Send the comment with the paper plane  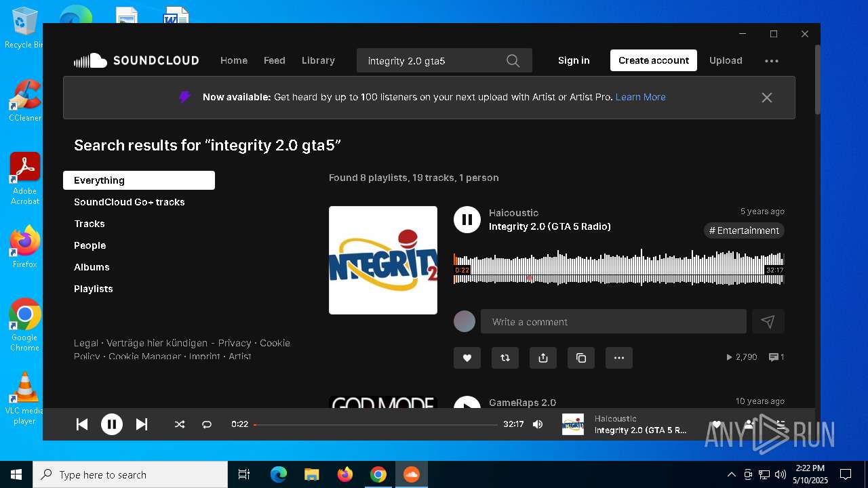768,322
